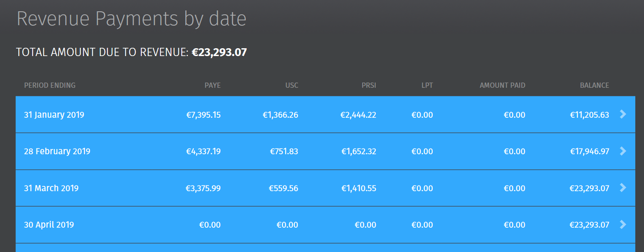The image size is (644, 252).
Task: Click the BALANCE column header
Action: pyautogui.click(x=594, y=85)
